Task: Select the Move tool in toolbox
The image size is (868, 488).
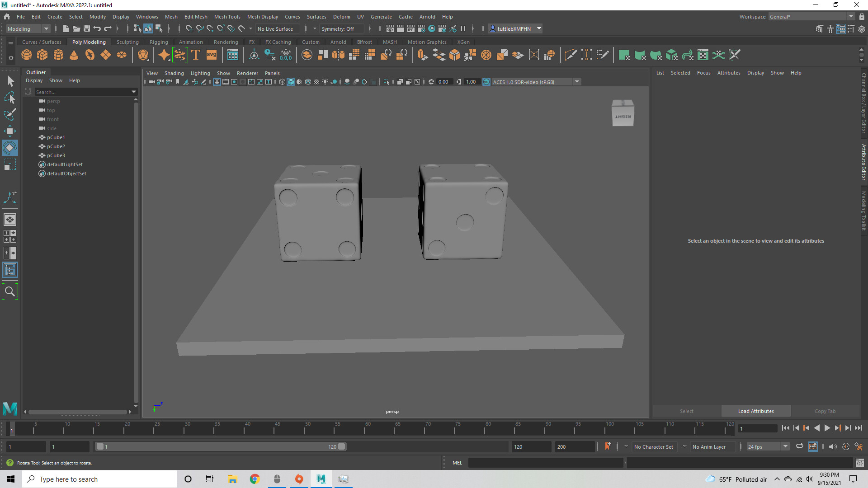Action: (x=9, y=131)
